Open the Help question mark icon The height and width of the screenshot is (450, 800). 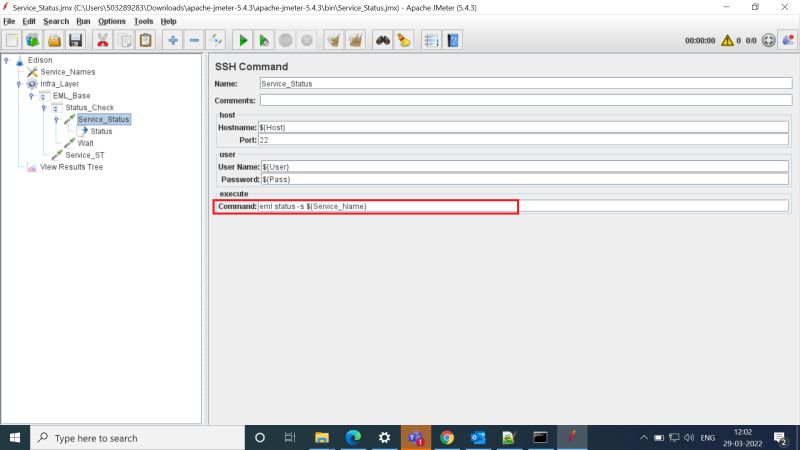(453, 40)
